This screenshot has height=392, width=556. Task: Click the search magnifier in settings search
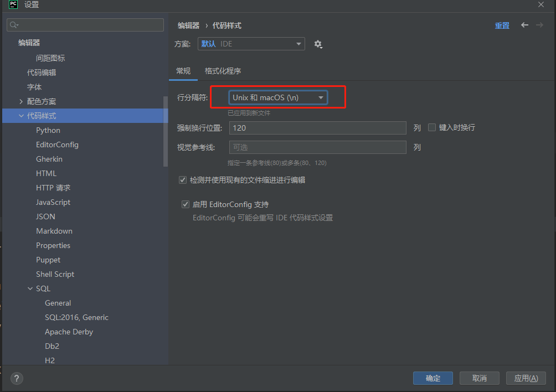coord(13,24)
